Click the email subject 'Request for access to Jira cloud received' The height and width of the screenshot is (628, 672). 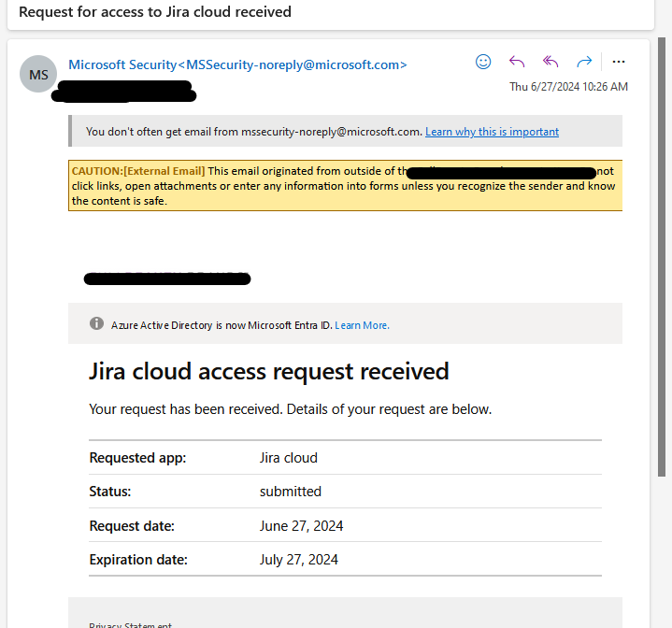point(155,12)
